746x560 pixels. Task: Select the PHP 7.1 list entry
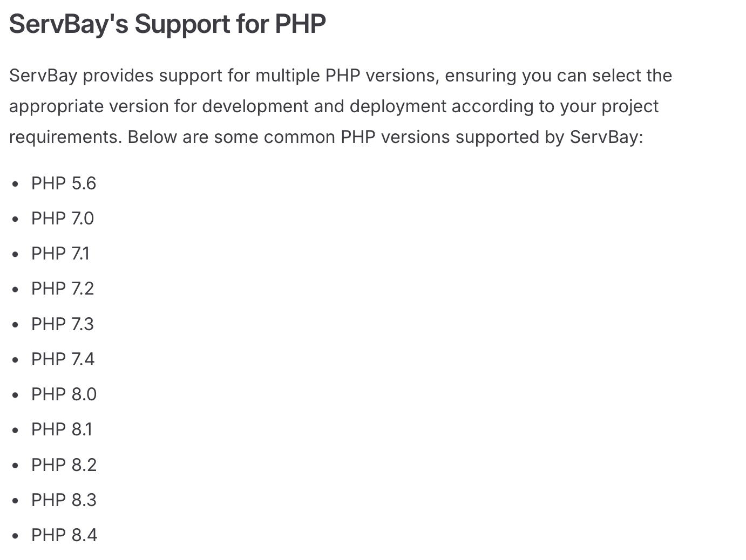pos(60,254)
